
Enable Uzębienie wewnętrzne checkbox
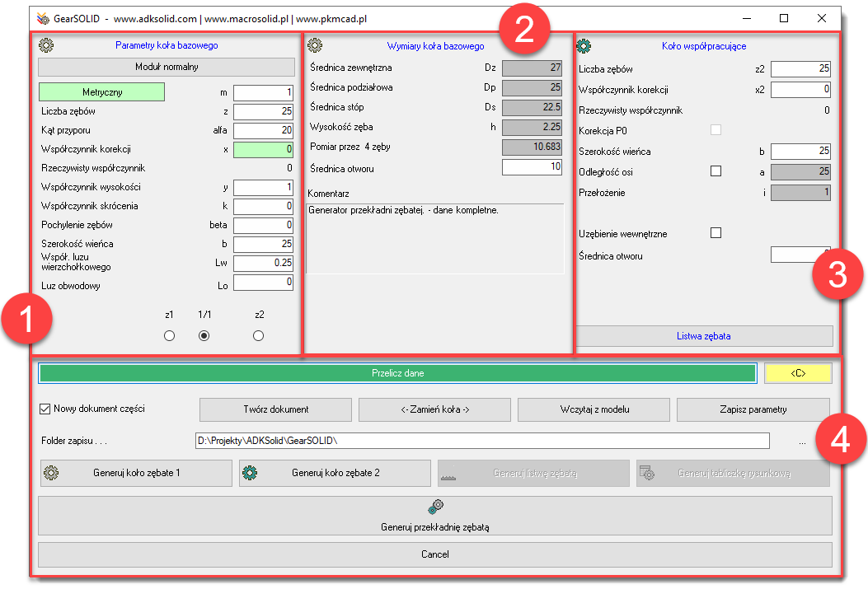pyautogui.click(x=716, y=233)
